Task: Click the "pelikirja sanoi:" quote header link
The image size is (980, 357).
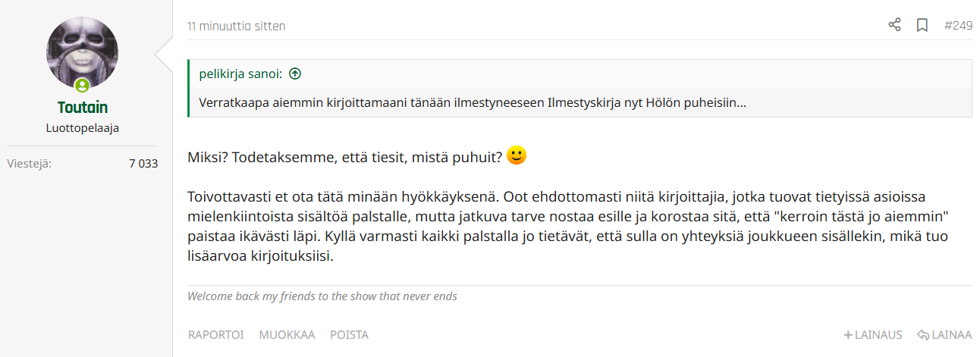Action: (x=240, y=74)
